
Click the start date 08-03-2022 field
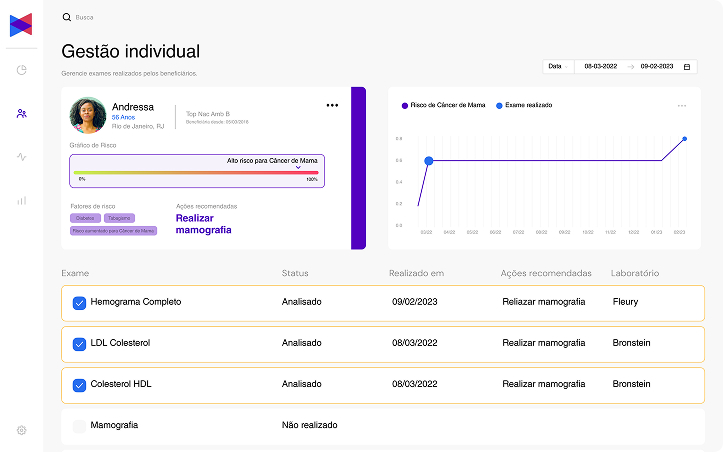[x=601, y=66]
